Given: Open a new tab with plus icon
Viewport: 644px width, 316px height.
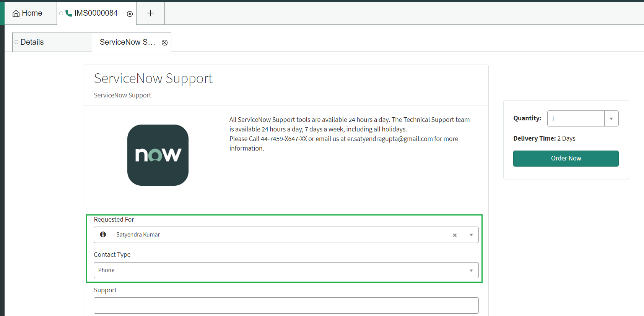Looking at the screenshot, I should 151,13.
